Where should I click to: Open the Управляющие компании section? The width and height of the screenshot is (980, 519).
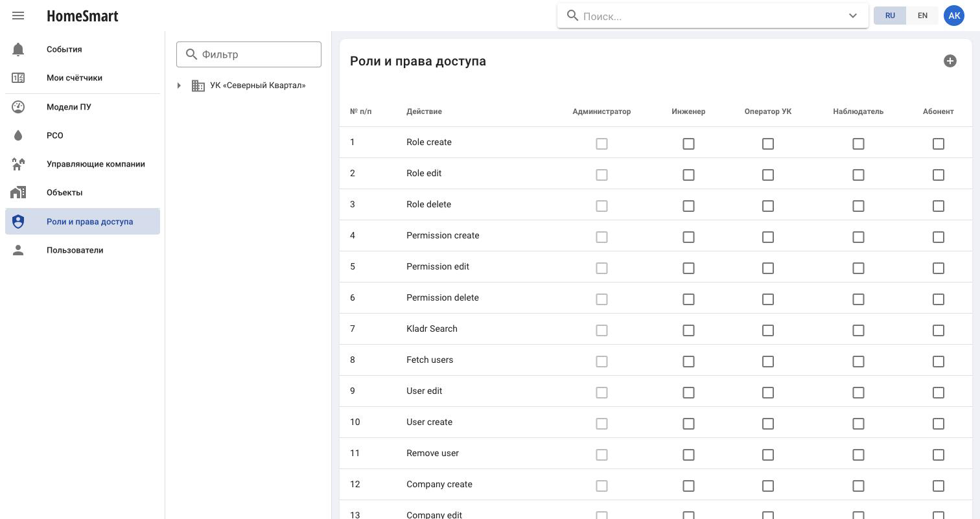(x=82, y=164)
